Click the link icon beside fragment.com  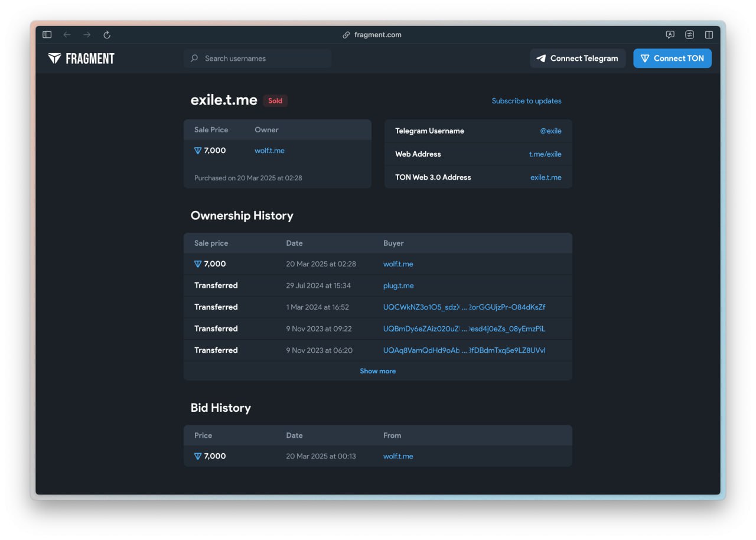[347, 35]
